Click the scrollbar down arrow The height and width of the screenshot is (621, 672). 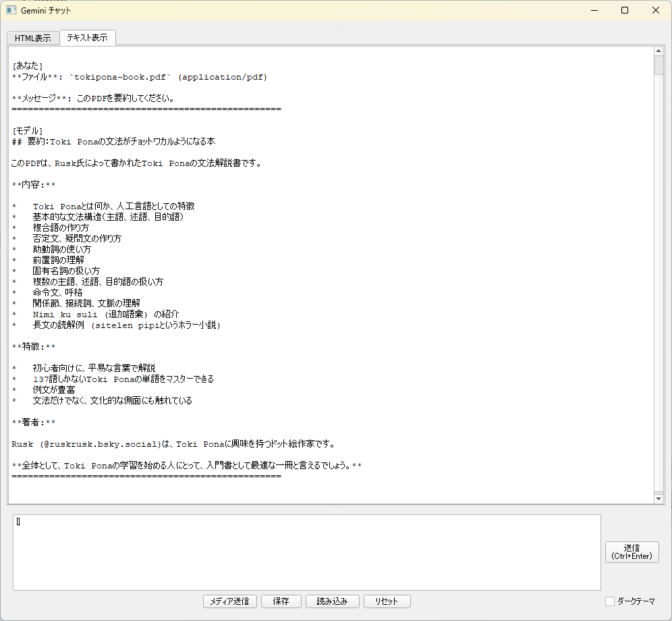(x=659, y=498)
